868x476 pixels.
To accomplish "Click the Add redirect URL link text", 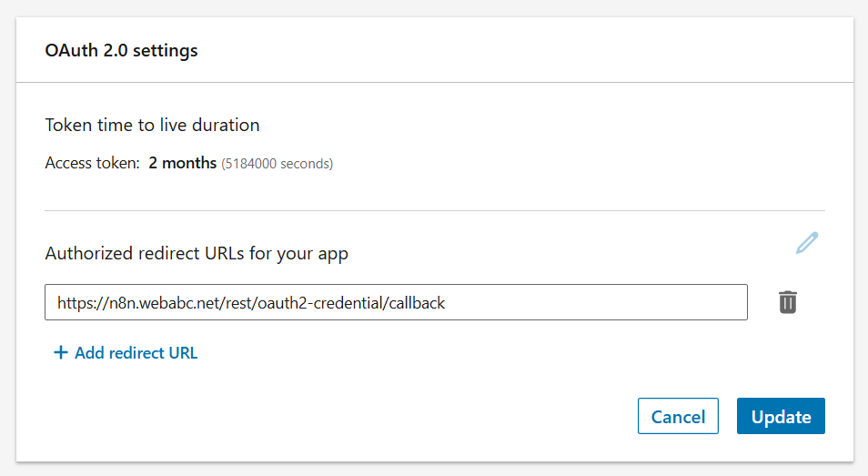I will (136, 353).
